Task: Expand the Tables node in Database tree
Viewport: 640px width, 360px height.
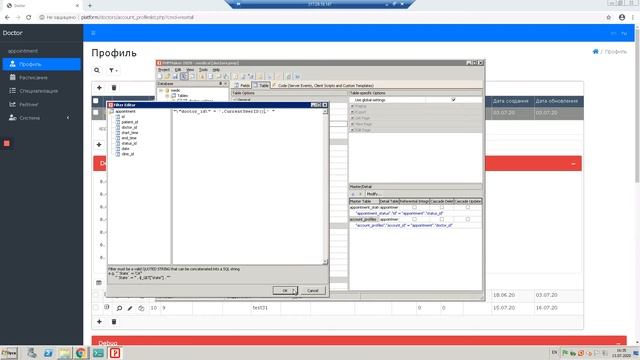Action: 167,96
